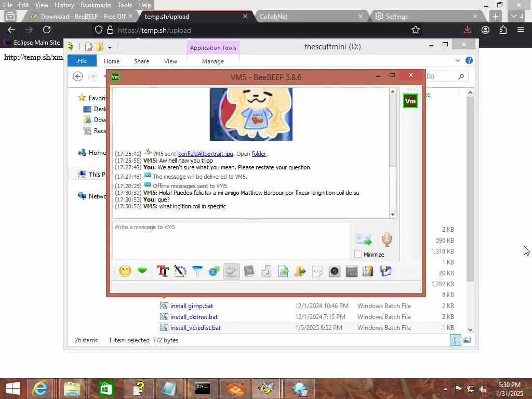Open the Explorer quick access toolbar dropdown

click(x=110, y=47)
